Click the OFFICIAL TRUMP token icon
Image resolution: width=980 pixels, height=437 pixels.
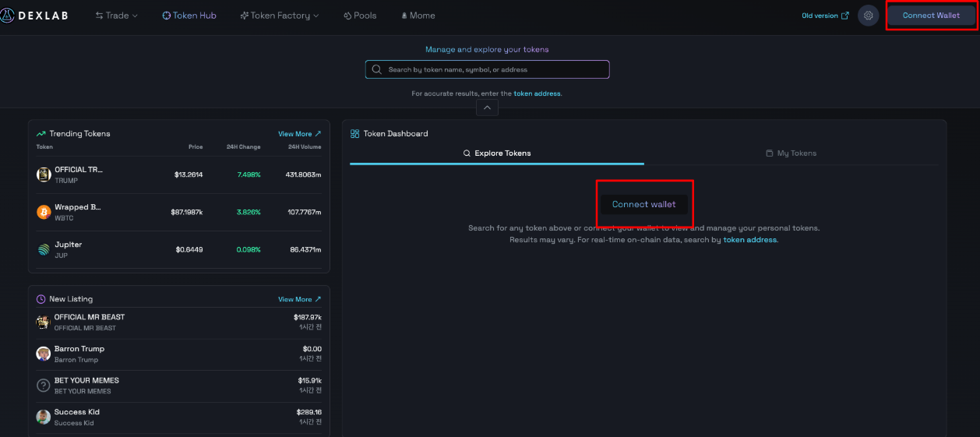point(44,174)
